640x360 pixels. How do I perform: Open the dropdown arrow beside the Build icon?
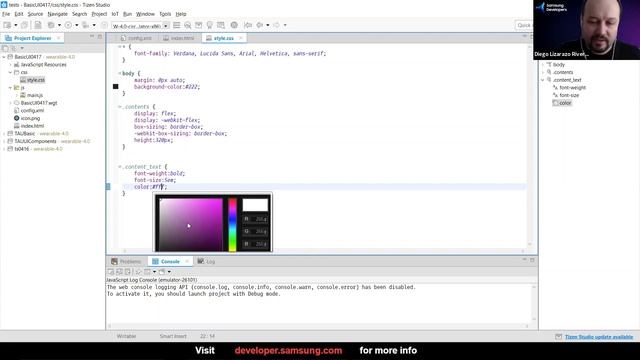pyautogui.click(x=59, y=25)
